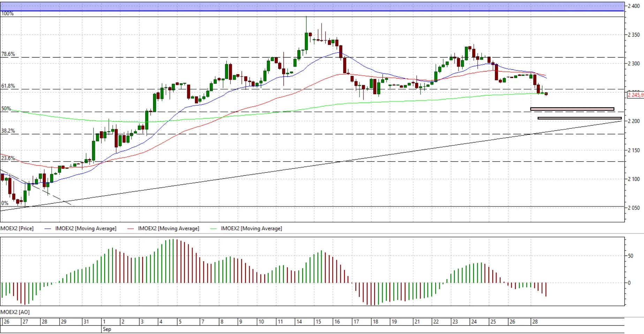The image size is (644, 334).
Task: Click the 2 100 price axis value
Action: coord(634,179)
